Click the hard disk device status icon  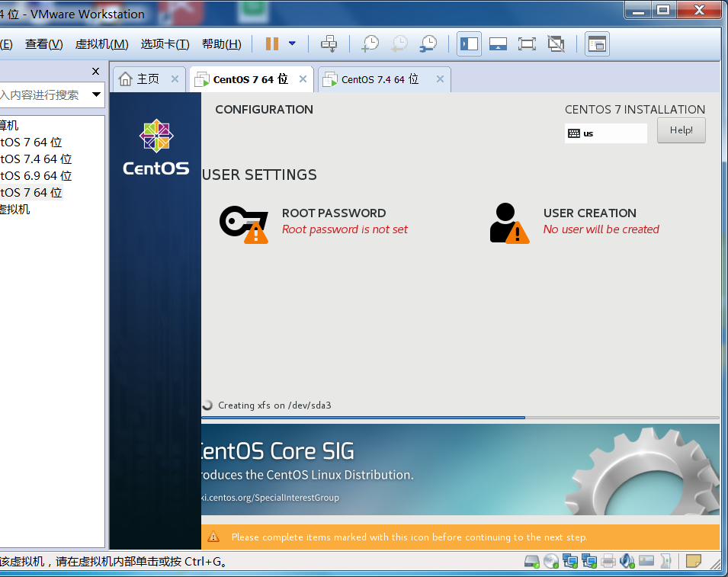[x=531, y=562]
